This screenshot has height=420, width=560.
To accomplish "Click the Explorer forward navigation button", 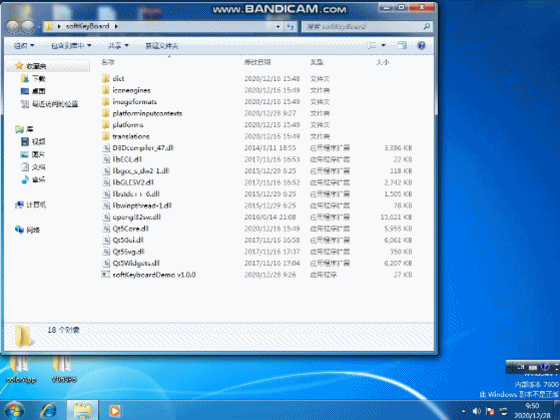I will click(x=28, y=26).
